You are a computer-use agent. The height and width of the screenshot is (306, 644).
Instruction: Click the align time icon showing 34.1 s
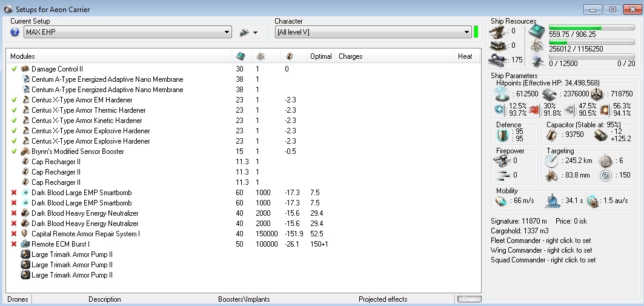tap(553, 201)
